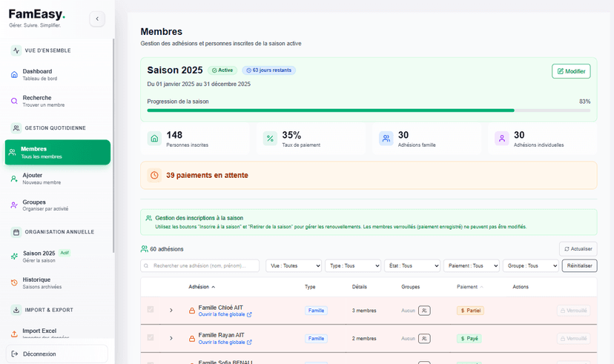Screen dimensions: 614x364
Task: Open Saison 2025 Gérer la saison item
Action: (58, 257)
